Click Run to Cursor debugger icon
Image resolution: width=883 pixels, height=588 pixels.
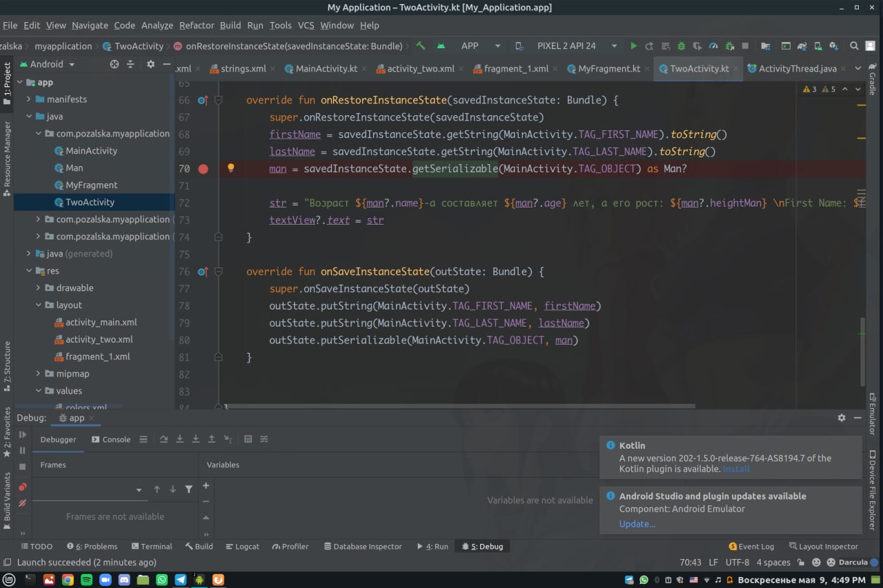(x=228, y=439)
